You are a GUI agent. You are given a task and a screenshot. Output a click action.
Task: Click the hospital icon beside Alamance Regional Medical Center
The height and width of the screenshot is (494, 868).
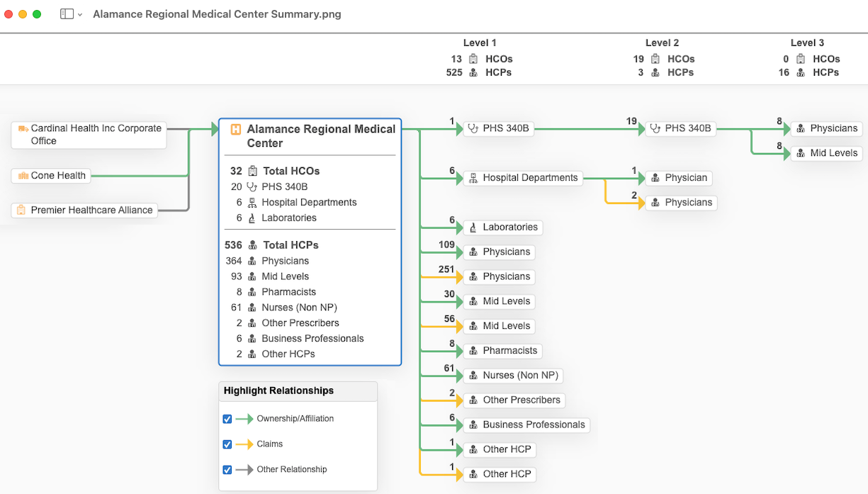(236, 130)
